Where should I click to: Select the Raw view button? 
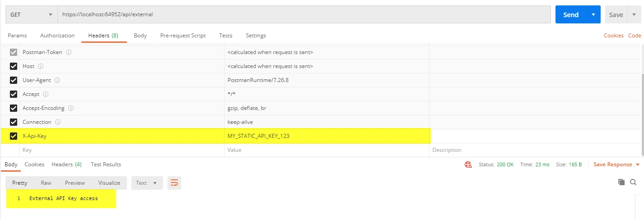tap(46, 182)
